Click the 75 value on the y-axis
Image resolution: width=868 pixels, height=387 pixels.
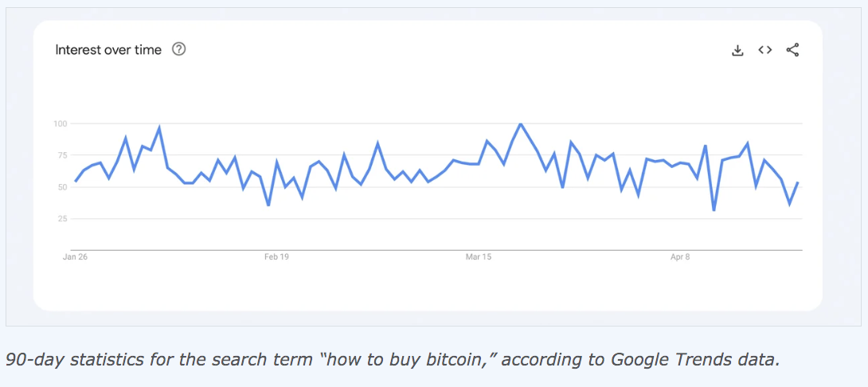62,155
